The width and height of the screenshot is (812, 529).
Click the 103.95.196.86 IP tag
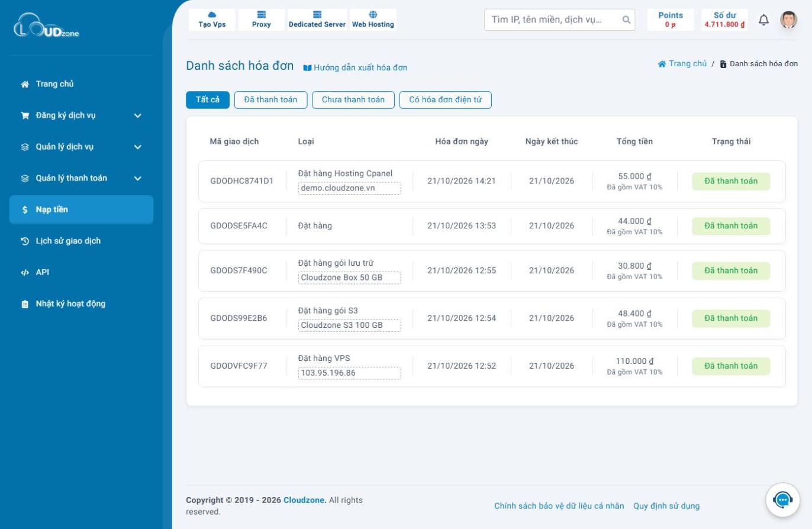coord(349,373)
